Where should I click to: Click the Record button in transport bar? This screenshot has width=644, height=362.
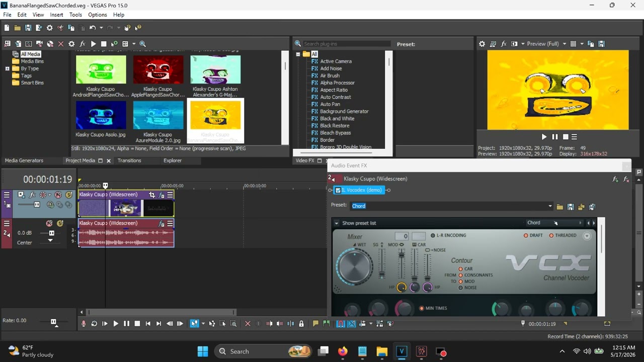tap(84, 324)
